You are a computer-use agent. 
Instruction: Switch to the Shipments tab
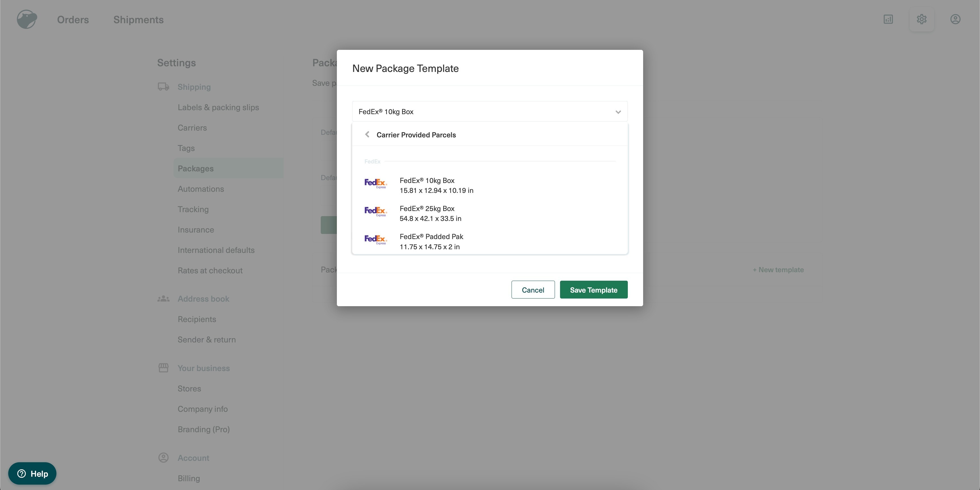point(138,20)
